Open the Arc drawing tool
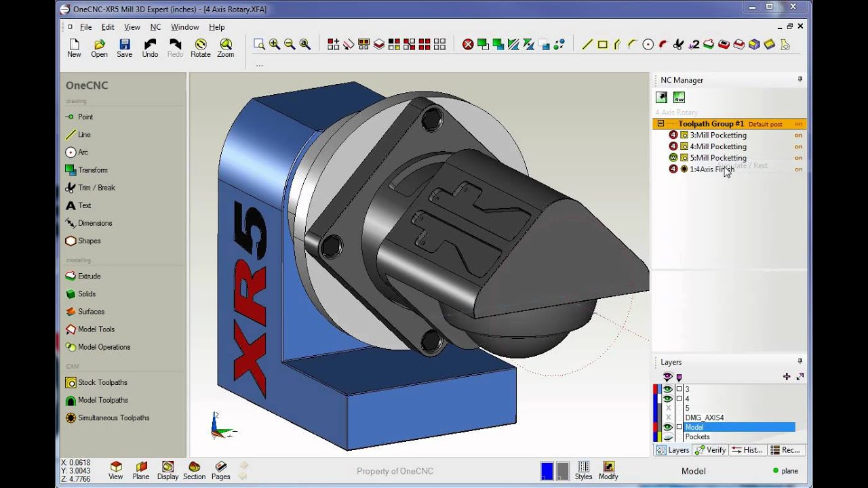The image size is (868, 488). coord(77,152)
